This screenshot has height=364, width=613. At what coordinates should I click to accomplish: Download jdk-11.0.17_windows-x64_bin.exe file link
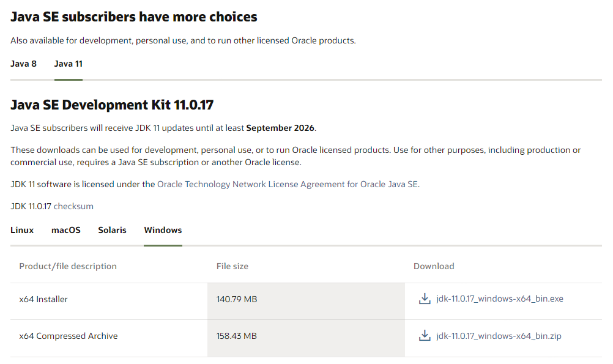(499, 299)
